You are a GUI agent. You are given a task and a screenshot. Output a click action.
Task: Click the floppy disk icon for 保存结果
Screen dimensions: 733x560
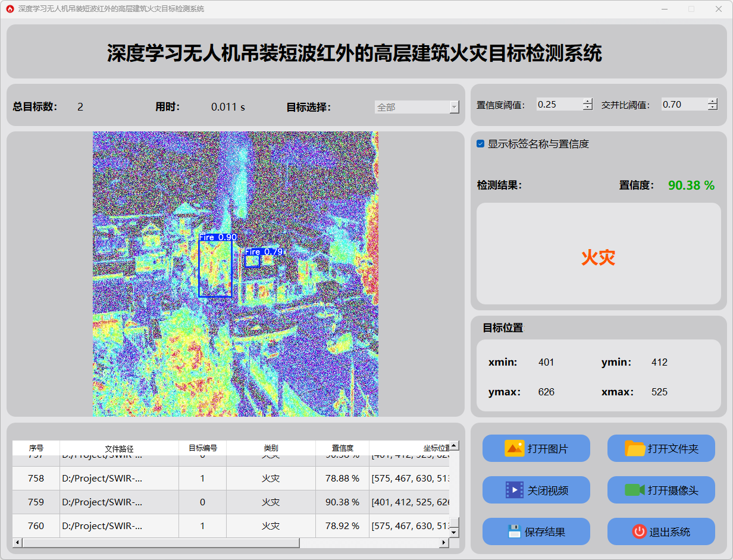click(x=514, y=531)
